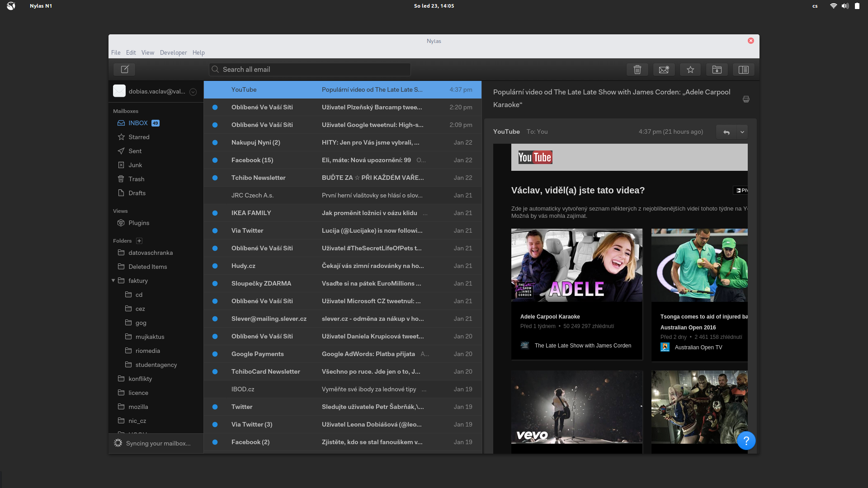Follow the Adele Carpool Karaoke title link
The image size is (868, 488).
point(550,317)
